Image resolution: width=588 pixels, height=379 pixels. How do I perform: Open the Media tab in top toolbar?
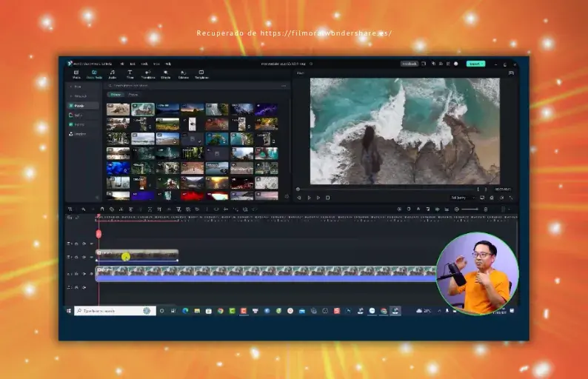(x=77, y=74)
